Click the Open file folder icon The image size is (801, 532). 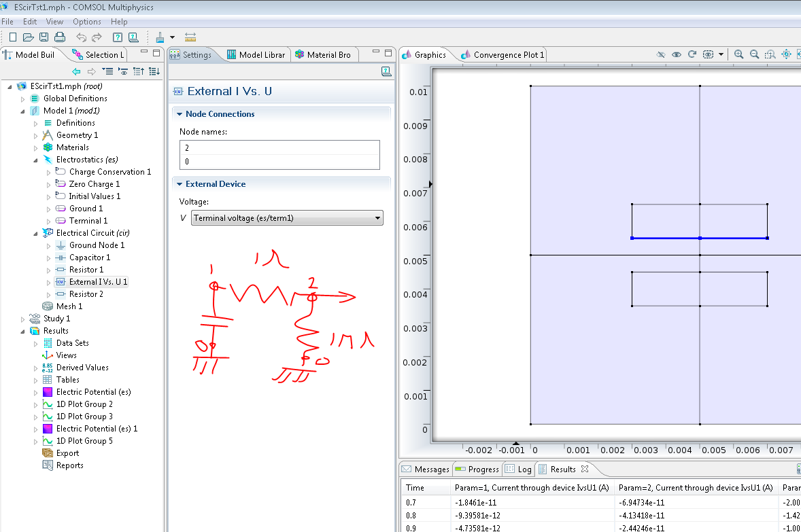(x=28, y=37)
